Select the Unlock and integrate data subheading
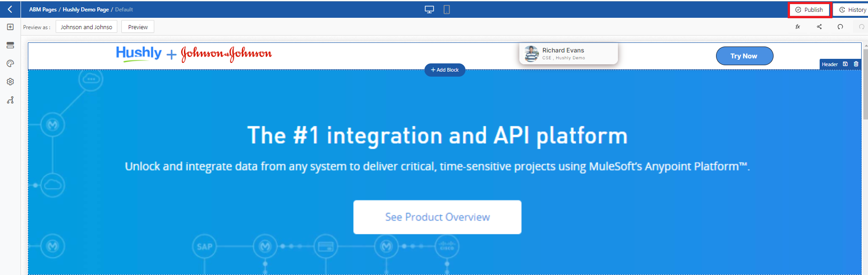 click(x=437, y=166)
